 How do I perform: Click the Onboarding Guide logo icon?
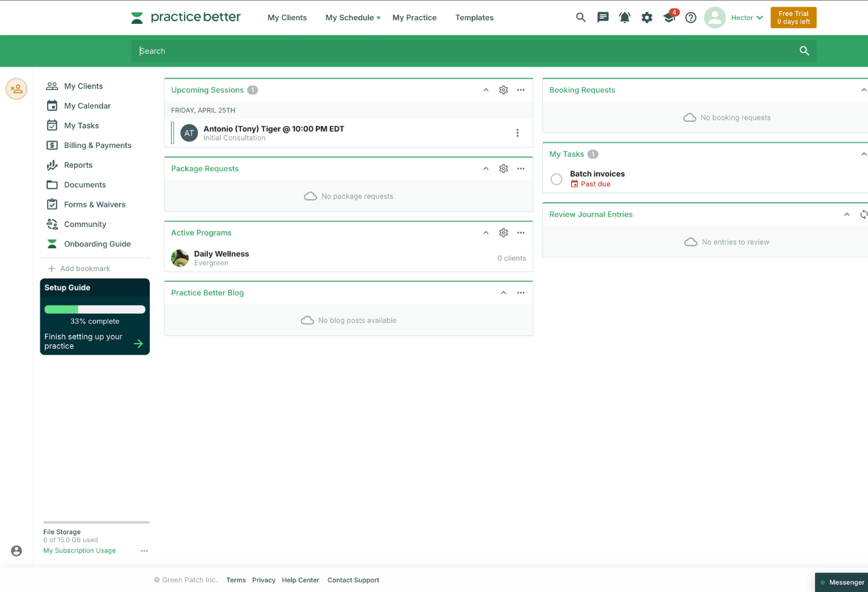[x=52, y=244]
